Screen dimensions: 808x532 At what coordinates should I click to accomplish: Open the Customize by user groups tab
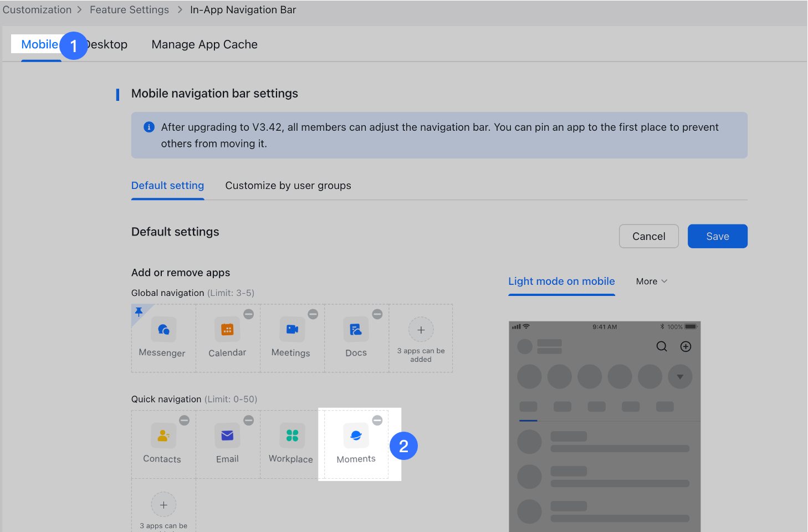[x=288, y=185]
